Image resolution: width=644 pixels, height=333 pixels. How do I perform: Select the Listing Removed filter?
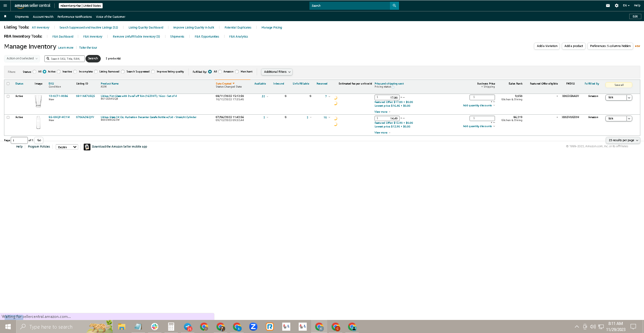pos(96,72)
